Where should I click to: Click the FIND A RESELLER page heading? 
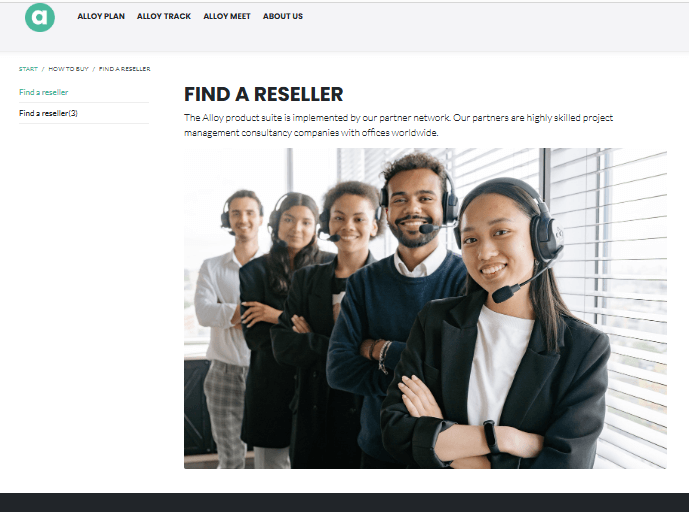[264, 94]
